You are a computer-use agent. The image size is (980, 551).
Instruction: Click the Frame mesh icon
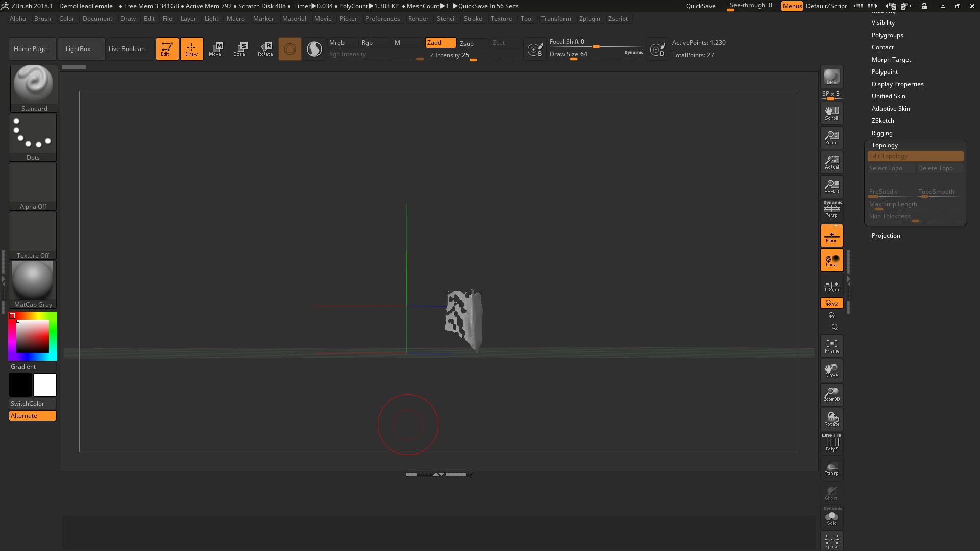[831, 346]
